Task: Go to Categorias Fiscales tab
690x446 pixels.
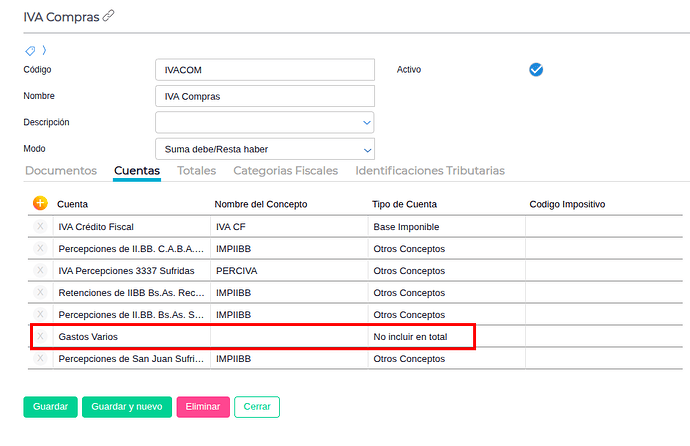Action: pos(286,171)
